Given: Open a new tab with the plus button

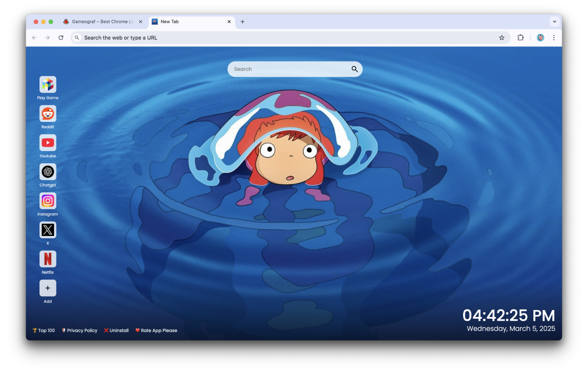Looking at the screenshot, I should (243, 22).
